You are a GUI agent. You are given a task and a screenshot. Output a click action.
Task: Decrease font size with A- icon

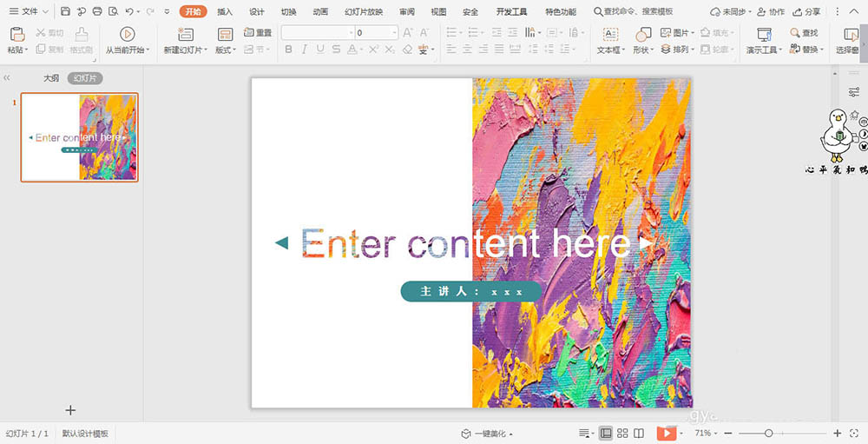pyautogui.click(x=424, y=33)
